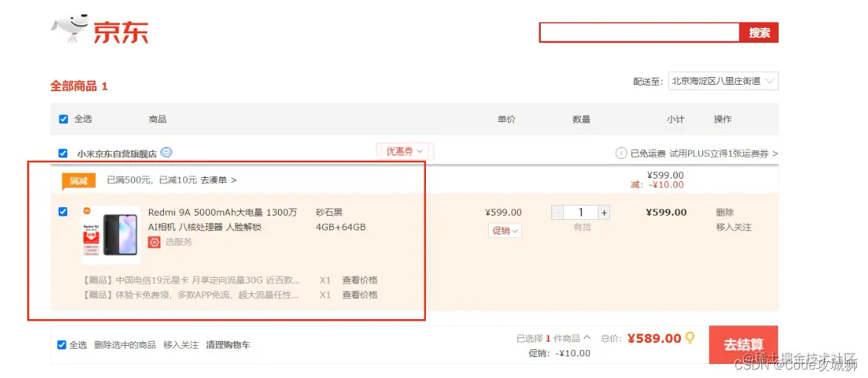Click the ¥589.00 total price
Viewport: 868px width, 378px height.
[654, 339]
